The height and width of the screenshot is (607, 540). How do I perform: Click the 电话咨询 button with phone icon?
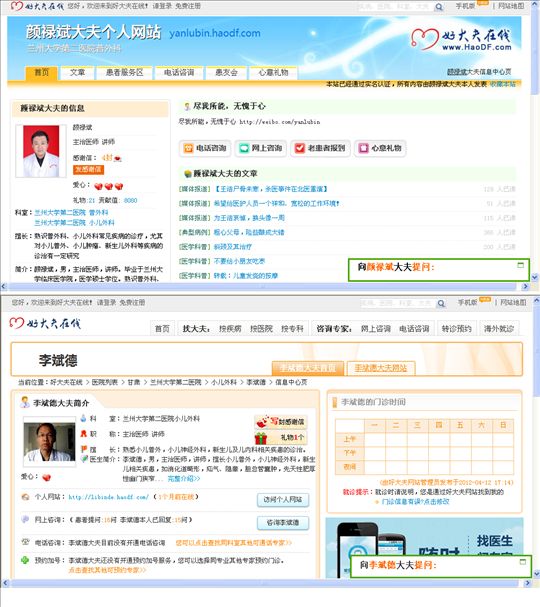pos(205,148)
